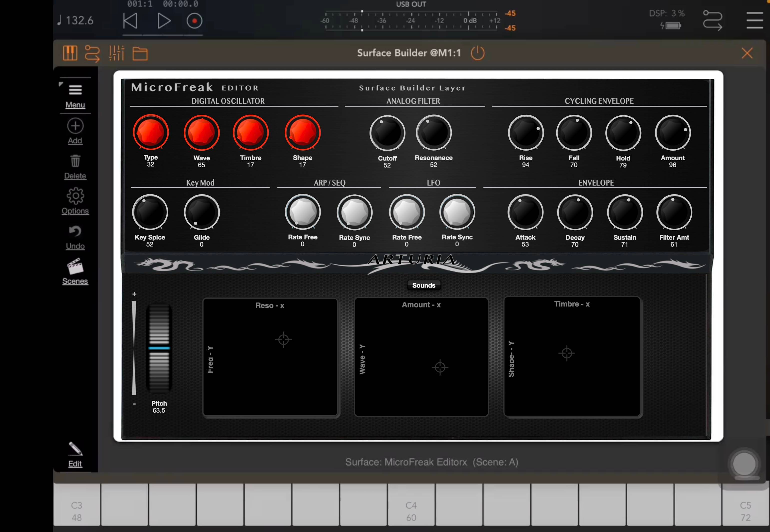
Task: Toggle the record button in transport
Action: (194, 21)
